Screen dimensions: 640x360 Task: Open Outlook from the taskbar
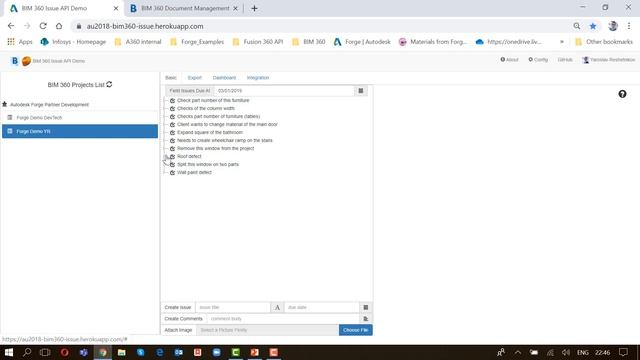click(178, 352)
